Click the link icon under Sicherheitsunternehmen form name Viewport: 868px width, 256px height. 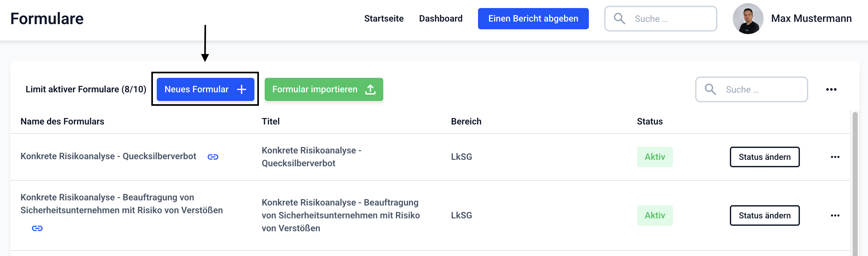(x=37, y=228)
